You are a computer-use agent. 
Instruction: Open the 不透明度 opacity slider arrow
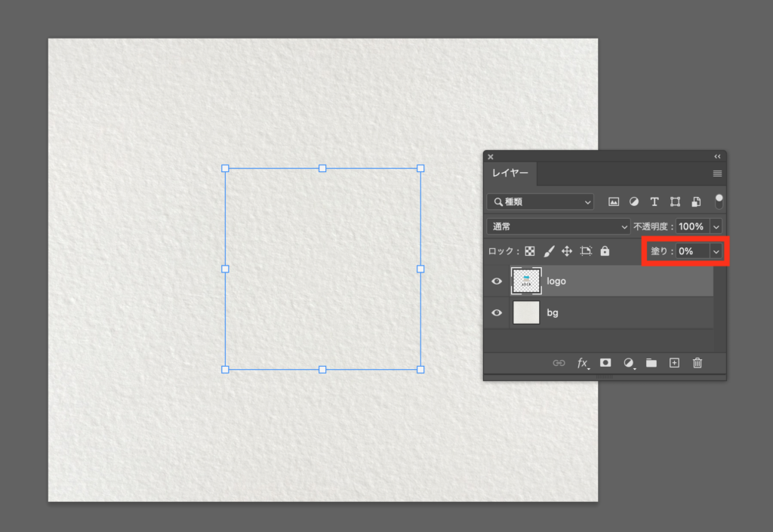click(716, 226)
